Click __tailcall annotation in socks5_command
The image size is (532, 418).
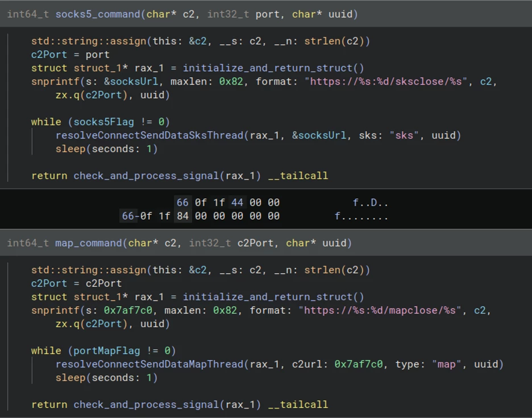(298, 175)
